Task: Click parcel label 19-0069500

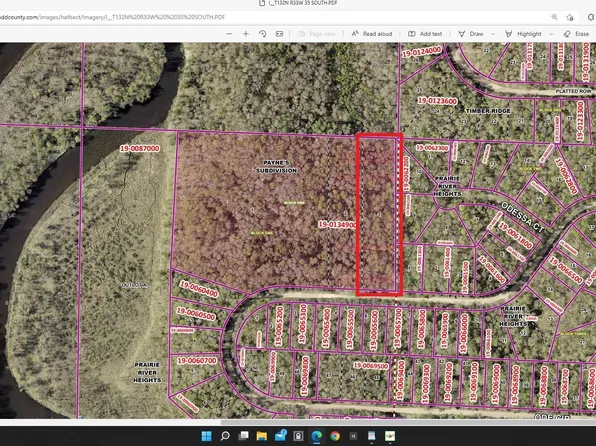Action: [371, 366]
